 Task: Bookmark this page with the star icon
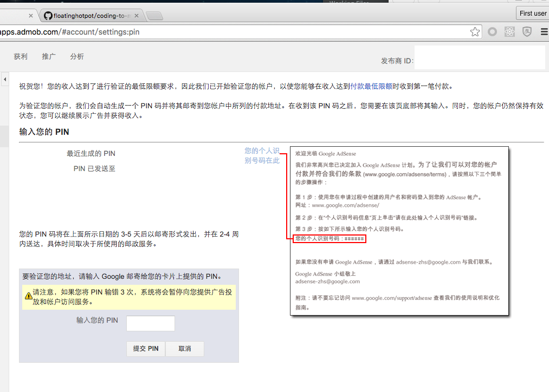(475, 32)
